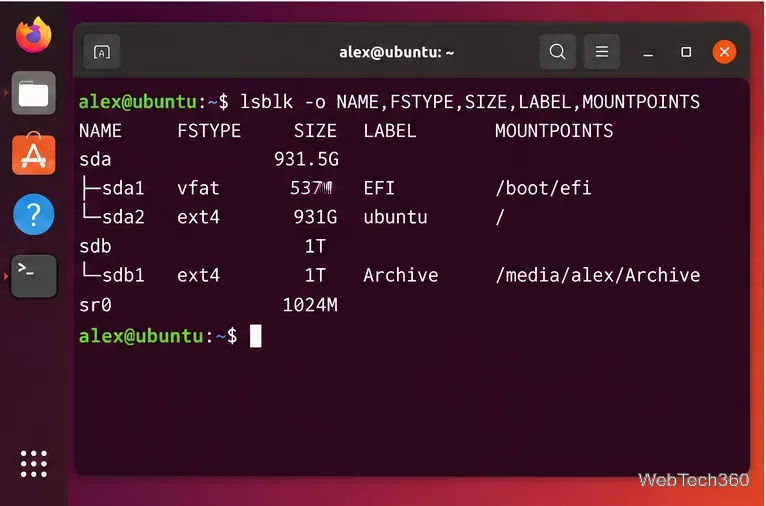Click the LABEL column header
766x506 pixels.
click(x=390, y=130)
